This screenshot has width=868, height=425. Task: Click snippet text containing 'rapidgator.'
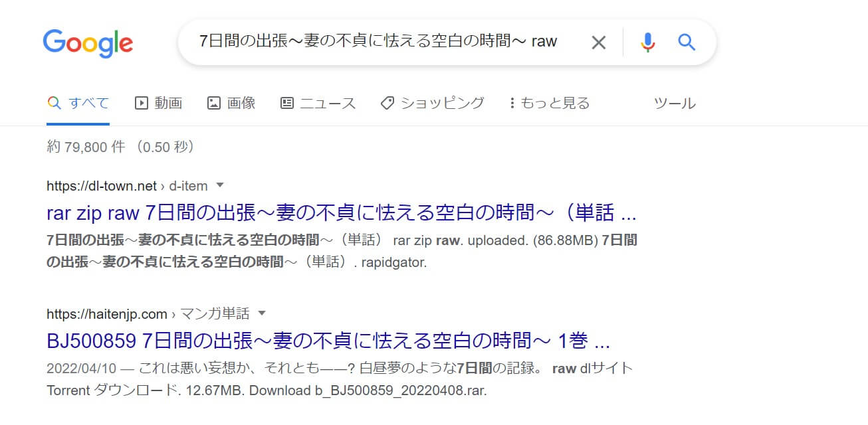point(237,262)
